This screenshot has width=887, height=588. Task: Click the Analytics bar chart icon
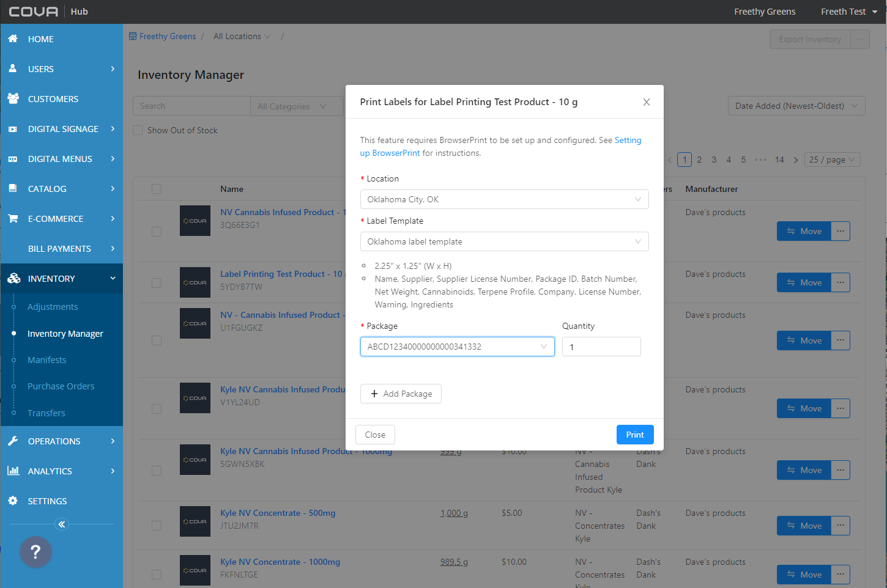[13, 471]
